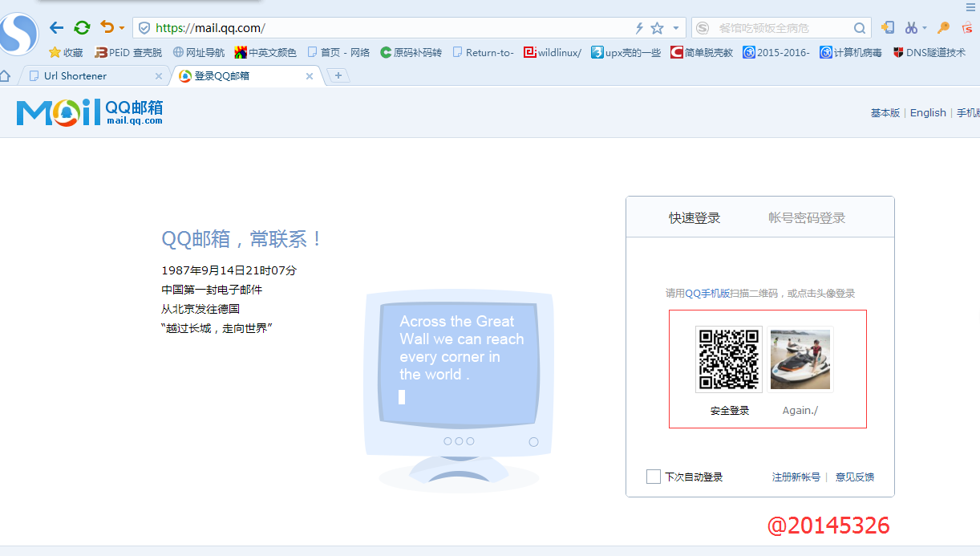Screen dimensions: 980x556
Task: Open a new tab with the plus button
Action: [x=338, y=75]
